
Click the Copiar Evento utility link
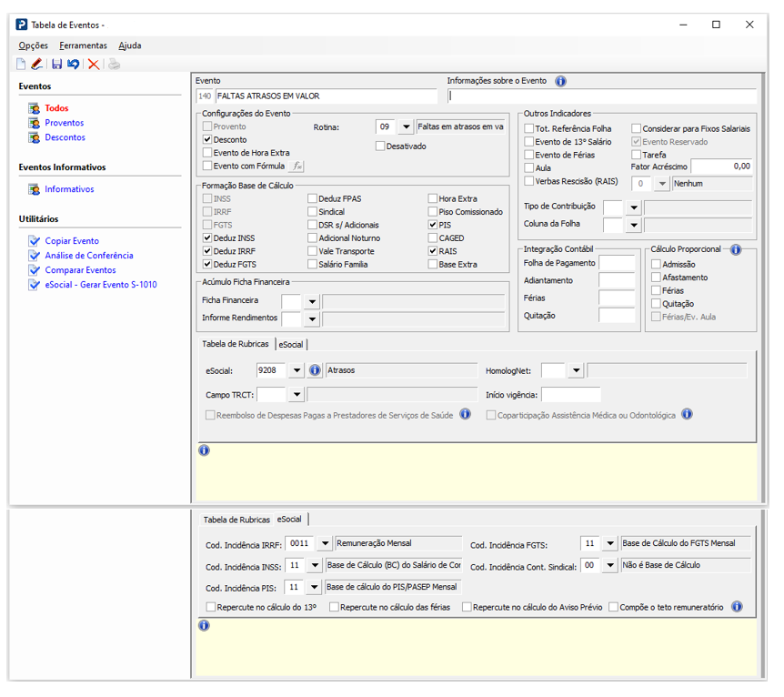click(x=72, y=240)
